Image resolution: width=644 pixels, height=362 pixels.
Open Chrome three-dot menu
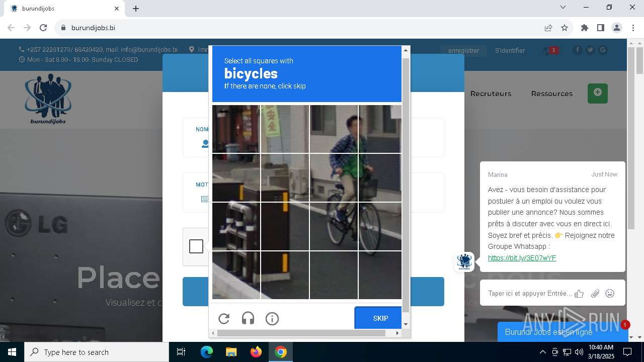coord(633,28)
